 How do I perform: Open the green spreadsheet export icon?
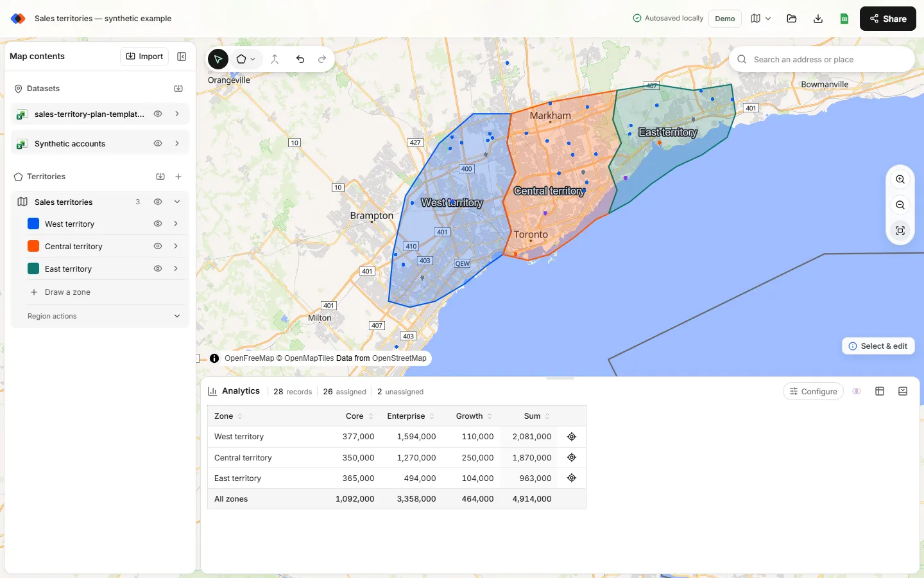pos(844,19)
